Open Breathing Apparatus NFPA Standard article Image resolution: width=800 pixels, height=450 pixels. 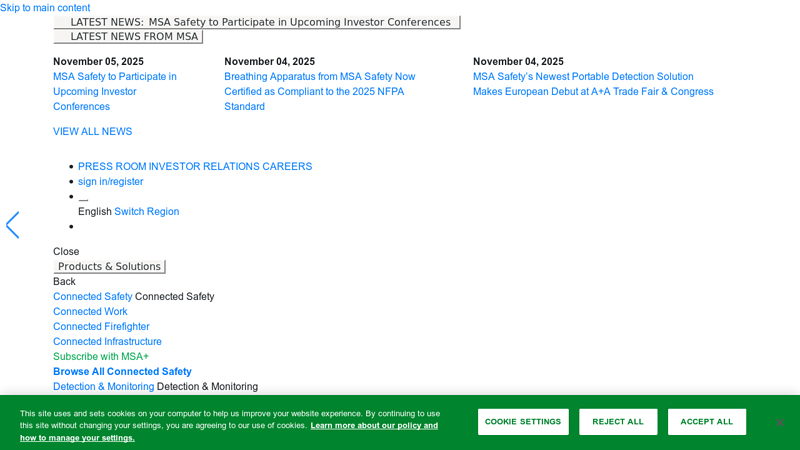[319, 91]
